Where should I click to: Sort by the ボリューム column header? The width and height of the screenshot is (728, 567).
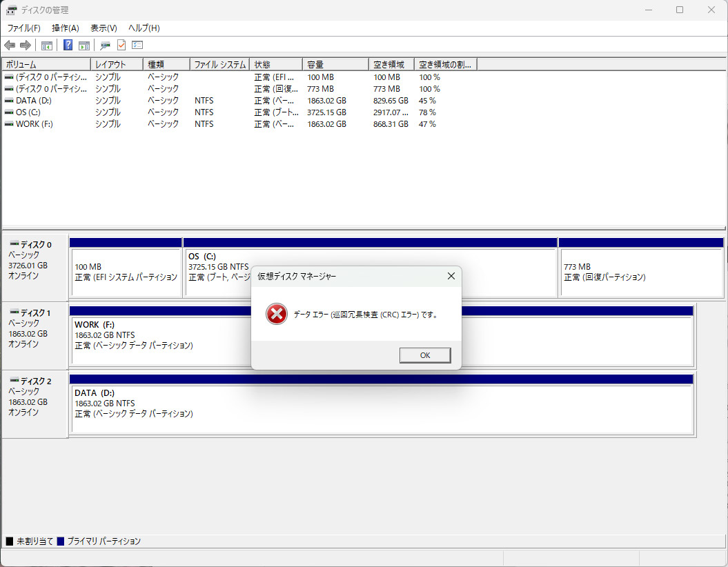(46, 65)
